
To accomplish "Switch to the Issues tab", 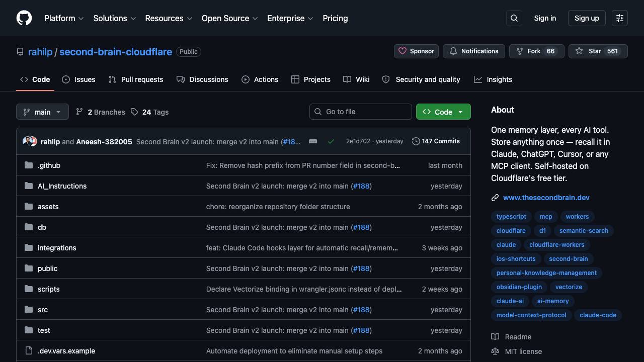I will (78, 79).
